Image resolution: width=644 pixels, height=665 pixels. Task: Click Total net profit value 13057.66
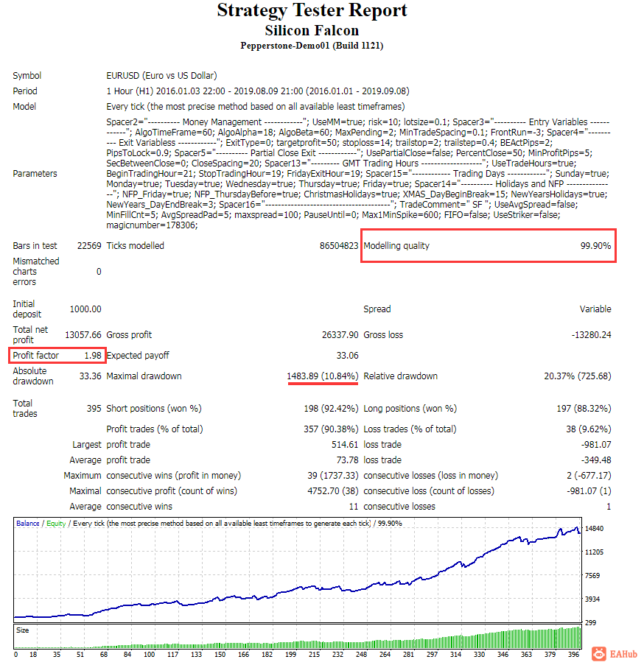[x=83, y=335]
